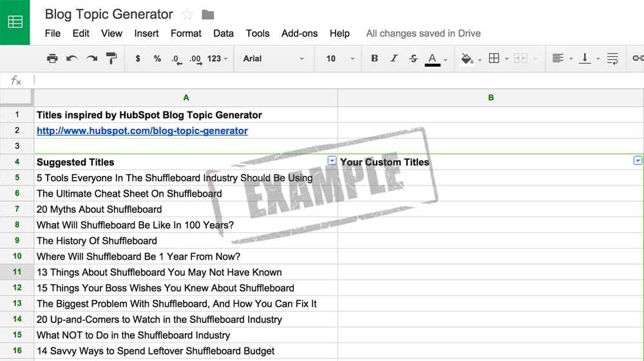Open the 123 more formats dropdown

click(x=217, y=59)
